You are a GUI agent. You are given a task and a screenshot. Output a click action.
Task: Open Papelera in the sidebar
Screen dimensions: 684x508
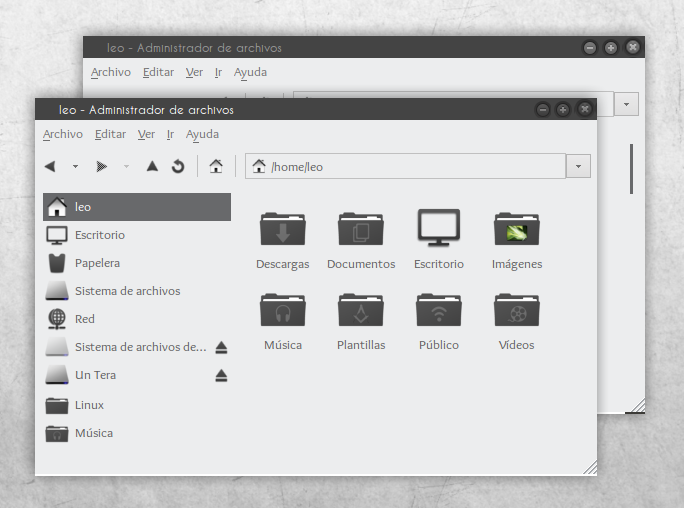tap(137, 263)
